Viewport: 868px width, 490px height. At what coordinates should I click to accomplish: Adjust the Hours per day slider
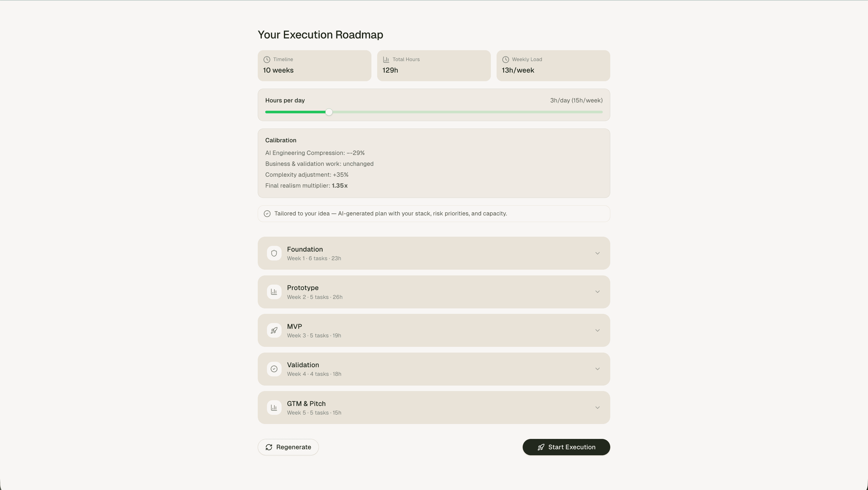[x=329, y=112]
